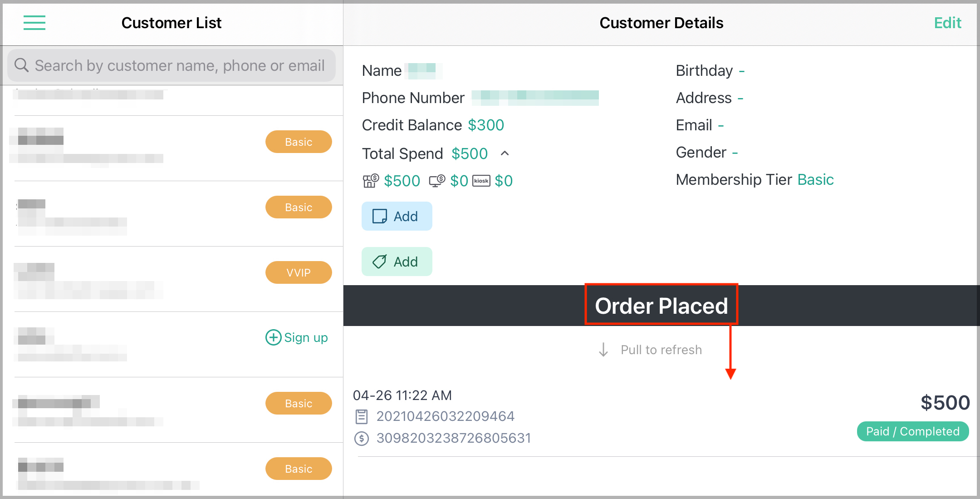Collapse the Total Spend breakdown chevron
Screen dimensions: 980x499
coord(505,153)
